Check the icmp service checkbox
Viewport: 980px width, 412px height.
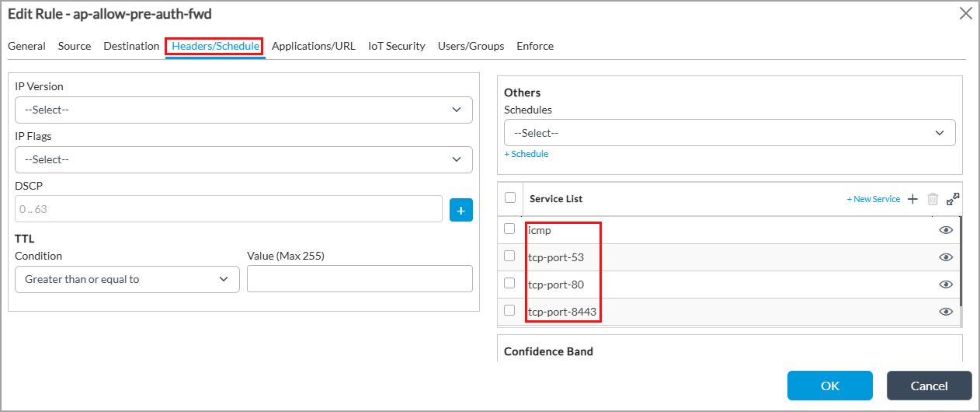coord(509,229)
